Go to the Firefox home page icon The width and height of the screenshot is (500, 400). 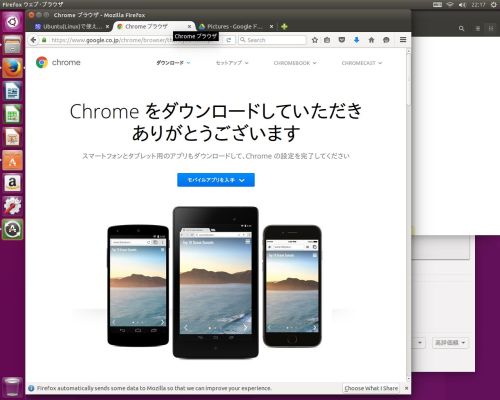[x=371, y=40]
